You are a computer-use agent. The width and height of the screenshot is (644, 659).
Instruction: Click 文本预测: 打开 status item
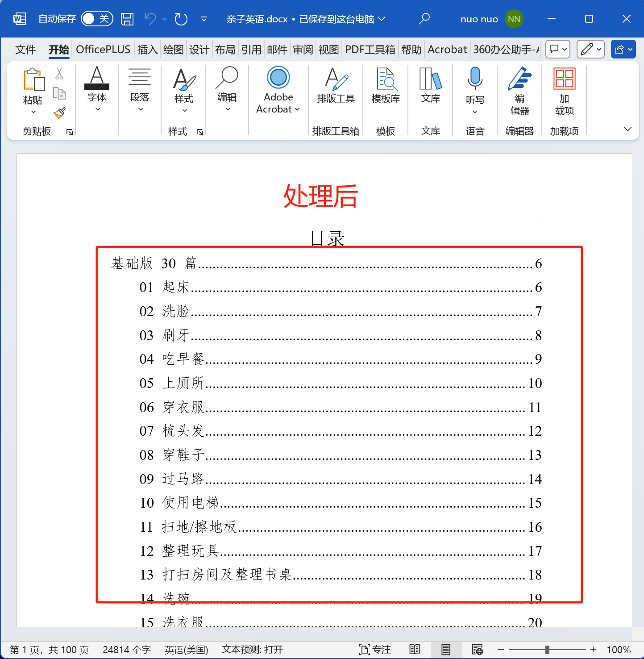coord(253,650)
